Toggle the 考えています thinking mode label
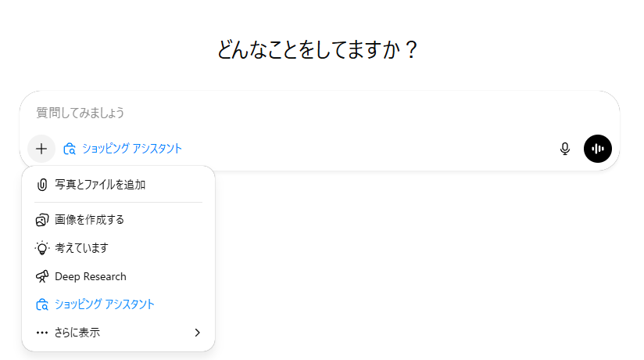The image size is (644, 360). tap(81, 247)
